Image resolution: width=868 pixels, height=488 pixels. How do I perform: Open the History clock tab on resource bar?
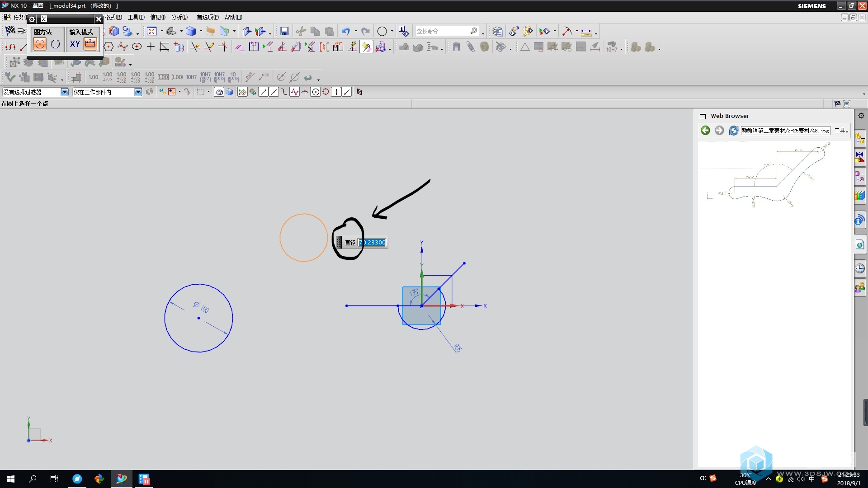point(860,268)
